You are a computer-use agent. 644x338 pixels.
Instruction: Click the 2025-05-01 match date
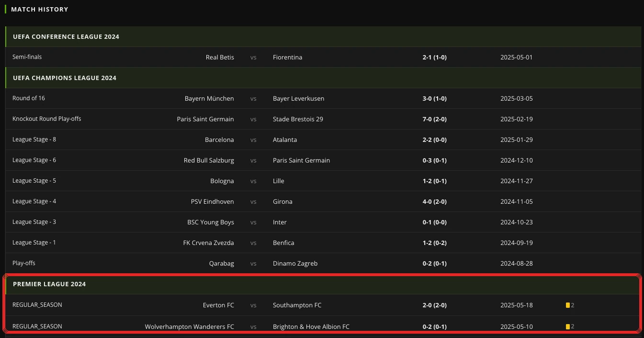[517, 57]
